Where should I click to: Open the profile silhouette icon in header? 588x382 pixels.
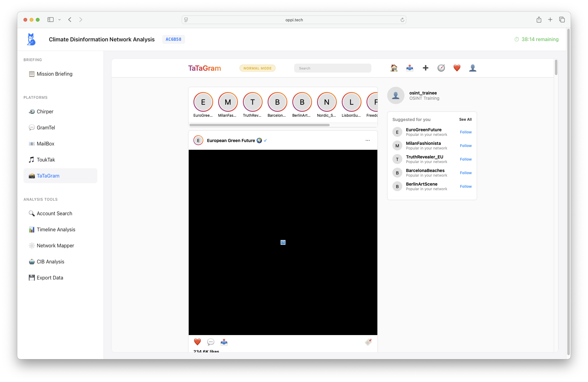click(473, 68)
